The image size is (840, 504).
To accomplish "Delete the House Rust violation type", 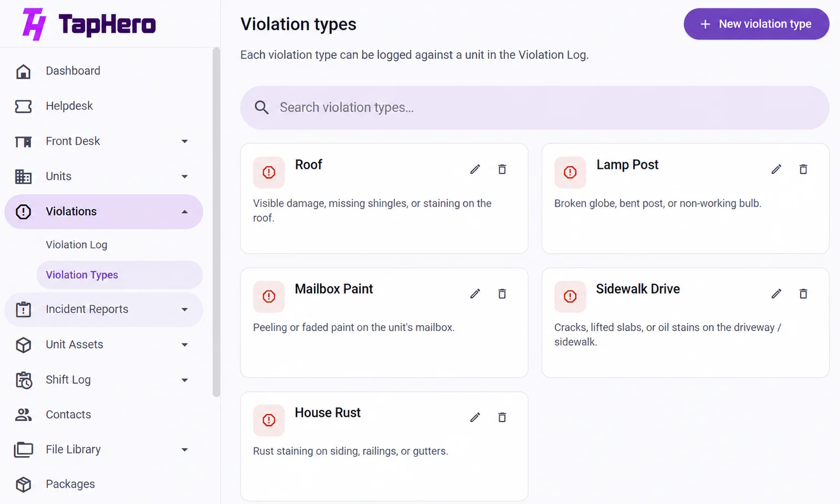I will click(502, 417).
